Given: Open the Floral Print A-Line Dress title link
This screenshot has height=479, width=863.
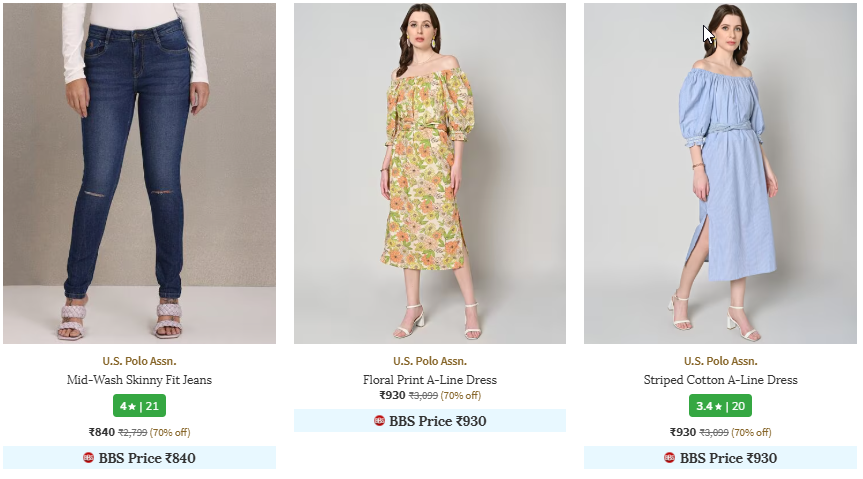Looking at the screenshot, I should [x=429, y=380].
